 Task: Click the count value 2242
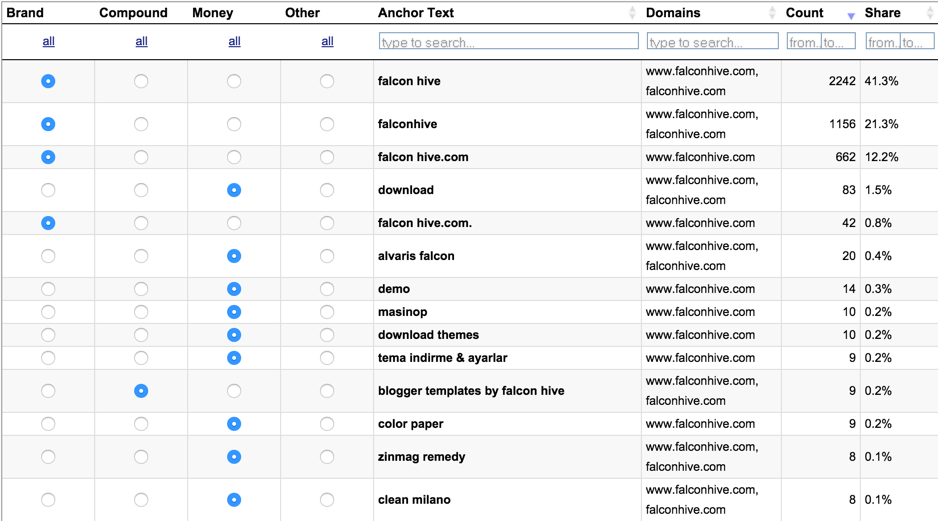click(x=842, y=81)
